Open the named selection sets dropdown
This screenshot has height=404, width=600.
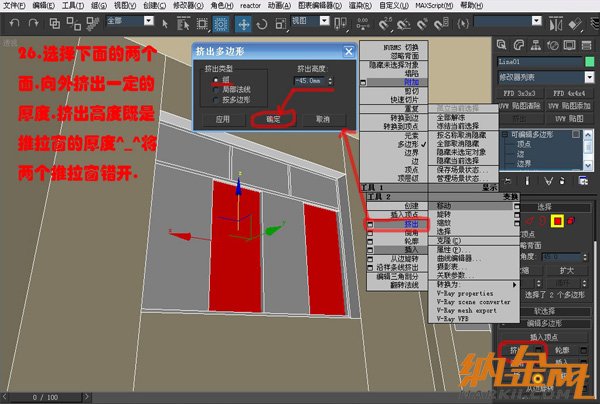pos(537,21)
